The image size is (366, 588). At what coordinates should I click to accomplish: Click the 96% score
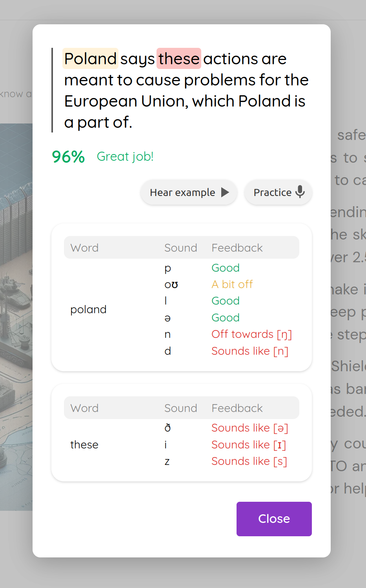(68, 157)
